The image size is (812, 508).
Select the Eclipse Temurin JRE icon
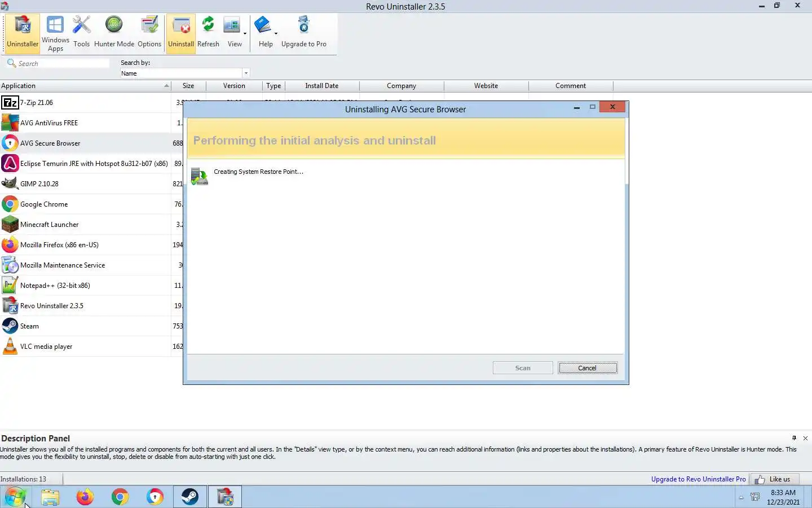coord(10,164)
